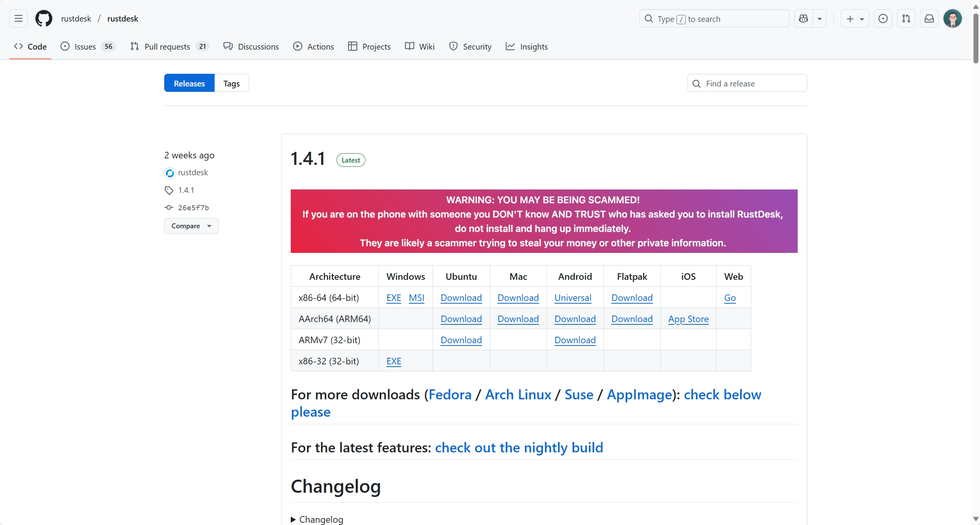Expand the Compare dropdown
Viewport: 980px width, 525px height.
click(x=191, y=226)
